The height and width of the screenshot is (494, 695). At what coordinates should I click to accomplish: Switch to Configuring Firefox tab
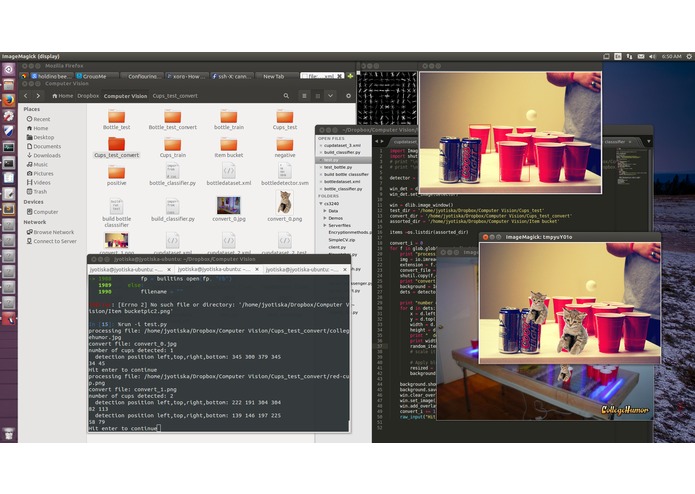tap(142, 76)
